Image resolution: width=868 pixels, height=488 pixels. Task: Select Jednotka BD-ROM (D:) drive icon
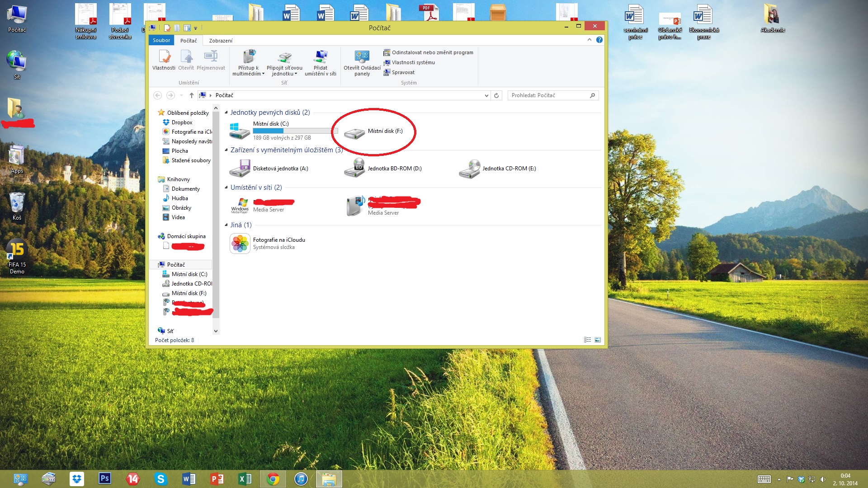click(x=354, y=169)
